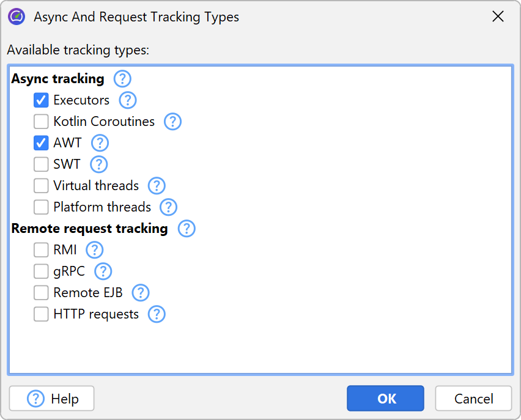
Task: Click the RMI help icon
Action: click(95, 250)
